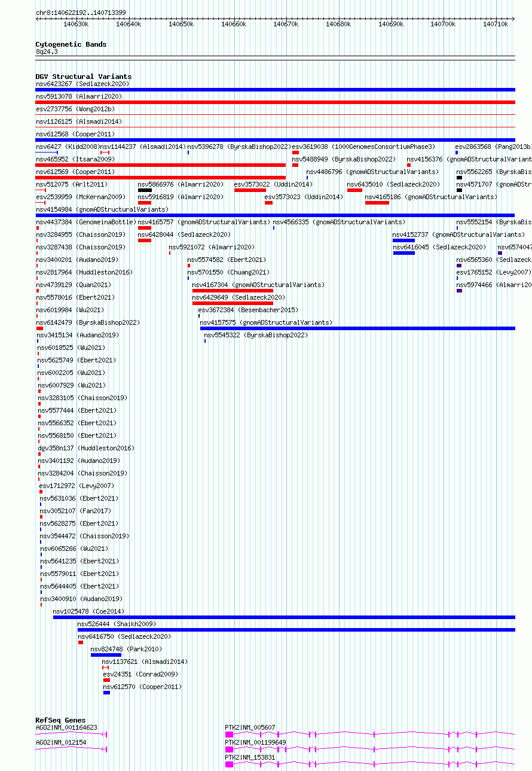
Task: Open the nsv612569 (Cooper2011) variant label
Action: pyautogui.click(x=75, y=172)
